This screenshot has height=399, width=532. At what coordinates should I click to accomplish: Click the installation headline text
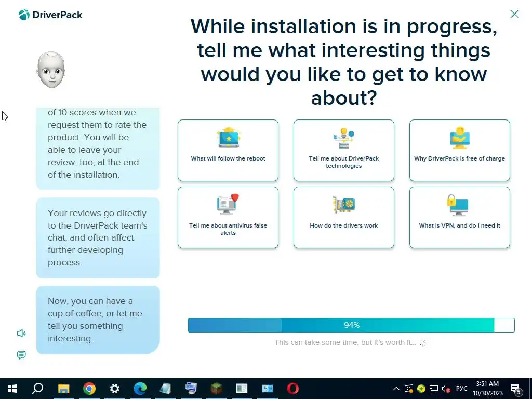coord(344,62)
